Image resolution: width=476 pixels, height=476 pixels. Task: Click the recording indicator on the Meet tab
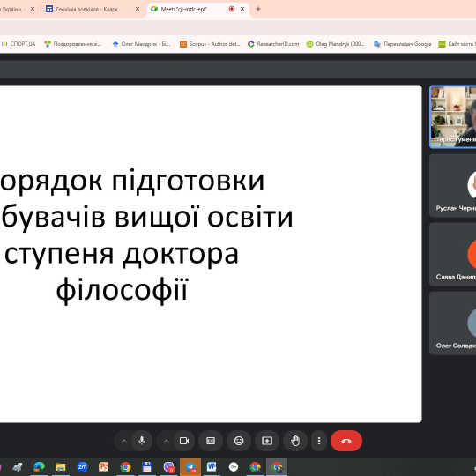pos(232,9)
